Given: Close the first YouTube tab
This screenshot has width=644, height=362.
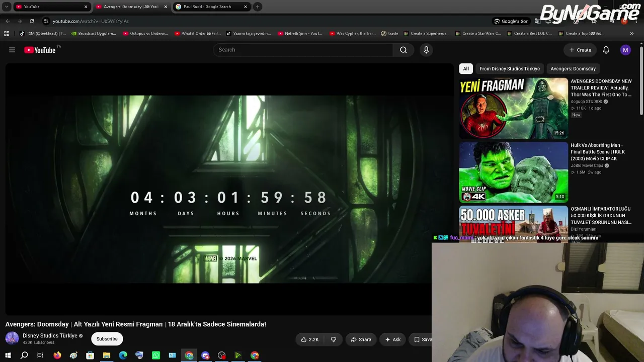Looking at the screenshot, I should [86, 7].
